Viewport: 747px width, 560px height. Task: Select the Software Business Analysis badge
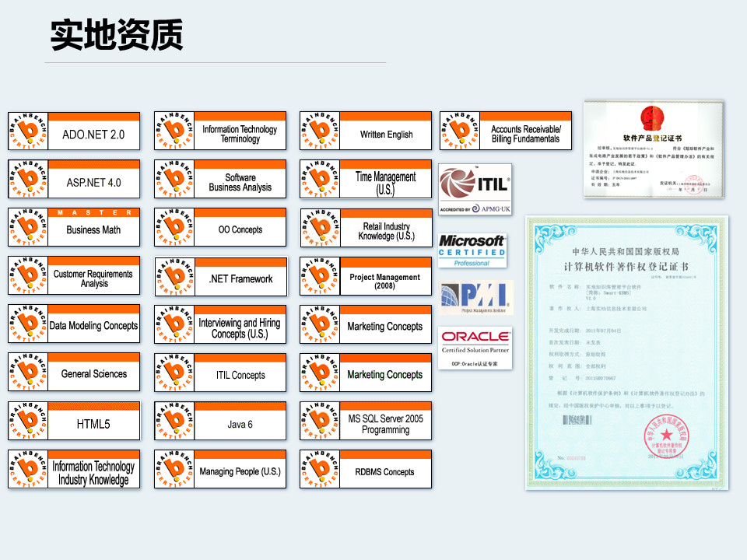click(x=220, y=179)
